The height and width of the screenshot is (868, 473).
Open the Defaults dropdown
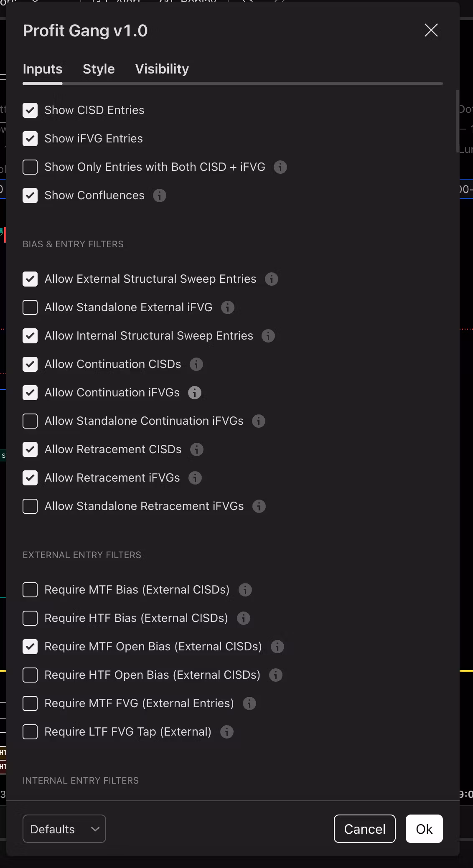pos(64,829)
